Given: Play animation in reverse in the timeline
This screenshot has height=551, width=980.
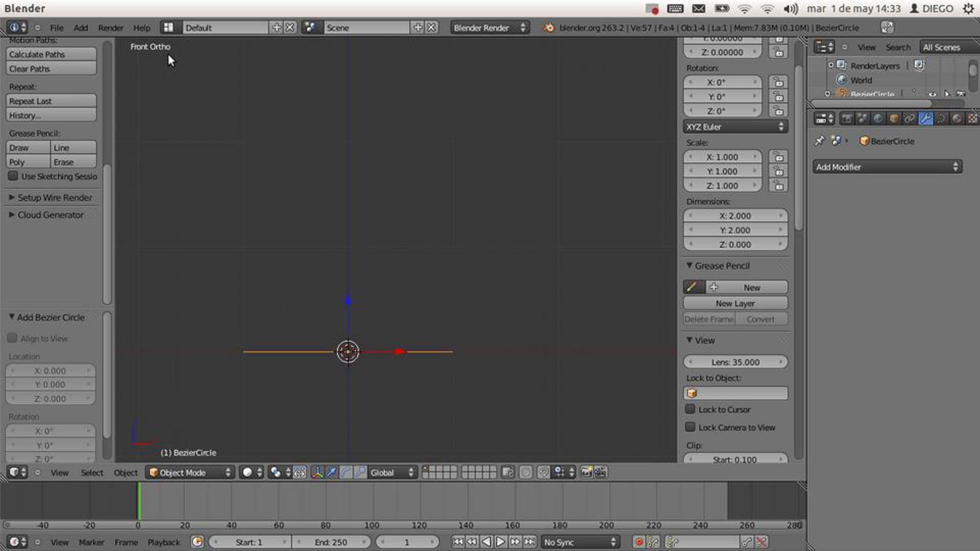Looking at the screenshot, I should [x=486, y=542].
